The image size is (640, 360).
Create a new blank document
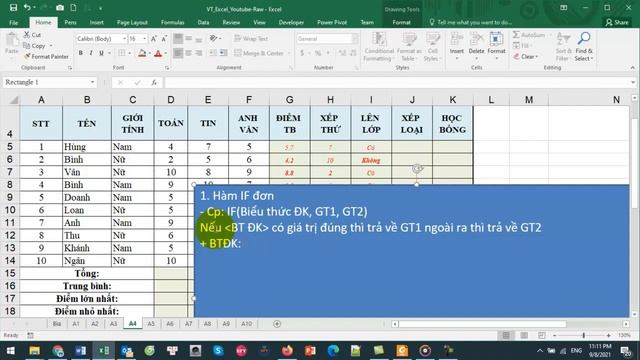point(73,8)
